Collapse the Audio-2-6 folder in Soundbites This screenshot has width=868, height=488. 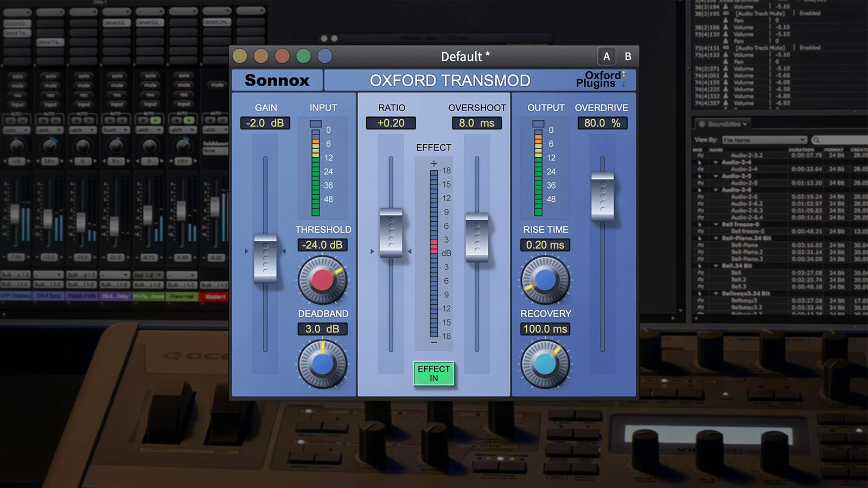(716, 190)
